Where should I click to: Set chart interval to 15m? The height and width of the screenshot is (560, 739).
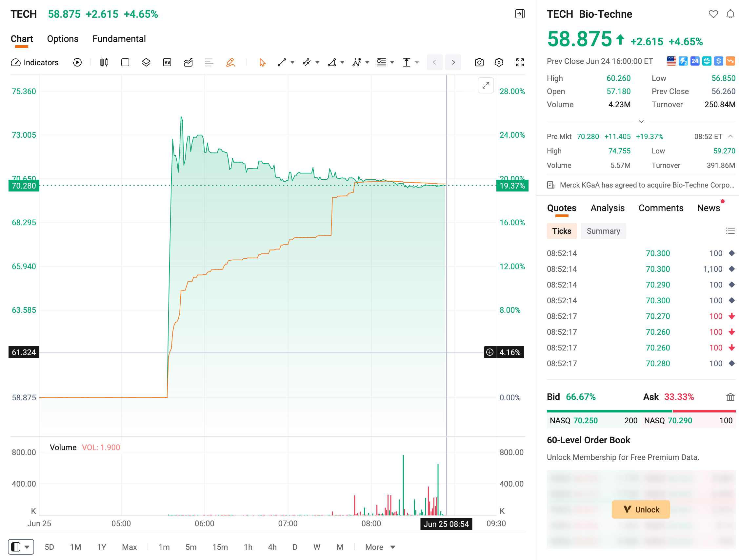[220, 547]
